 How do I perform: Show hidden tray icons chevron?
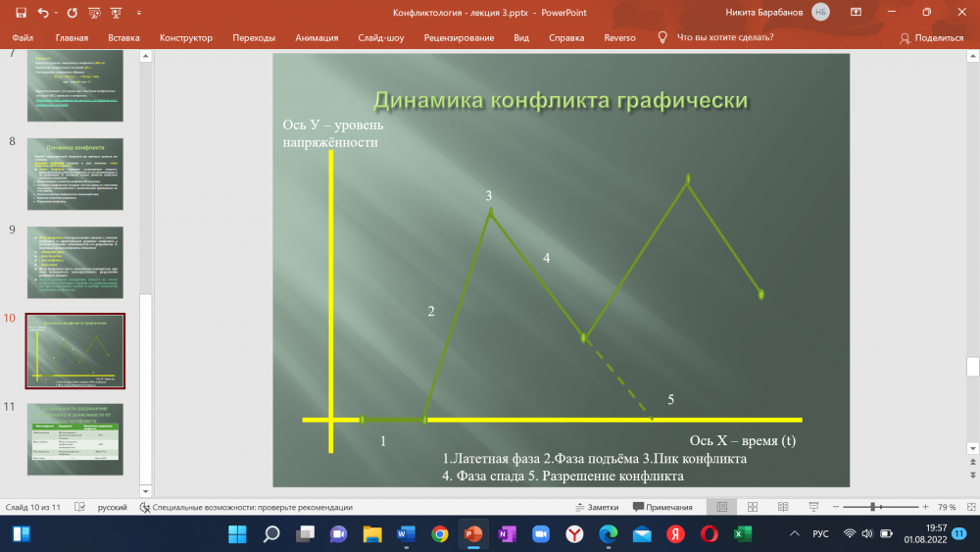click(795, 534)
